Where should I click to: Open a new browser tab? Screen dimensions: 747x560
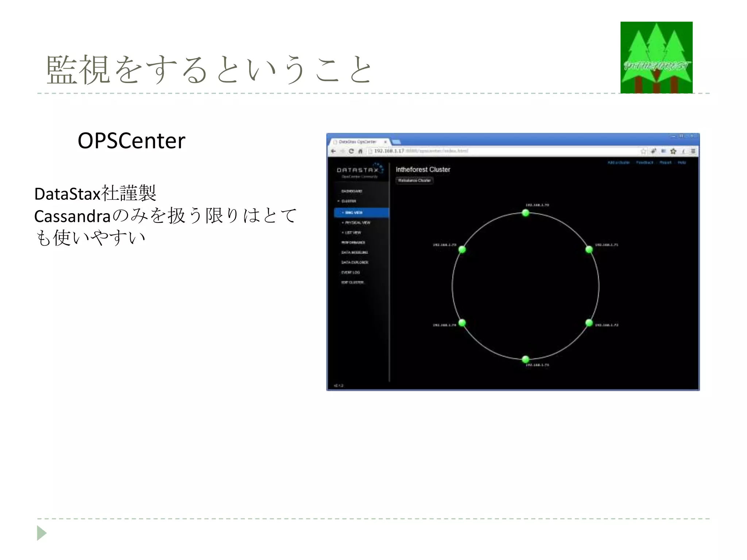pyautogui.click(x=396, y=142)
